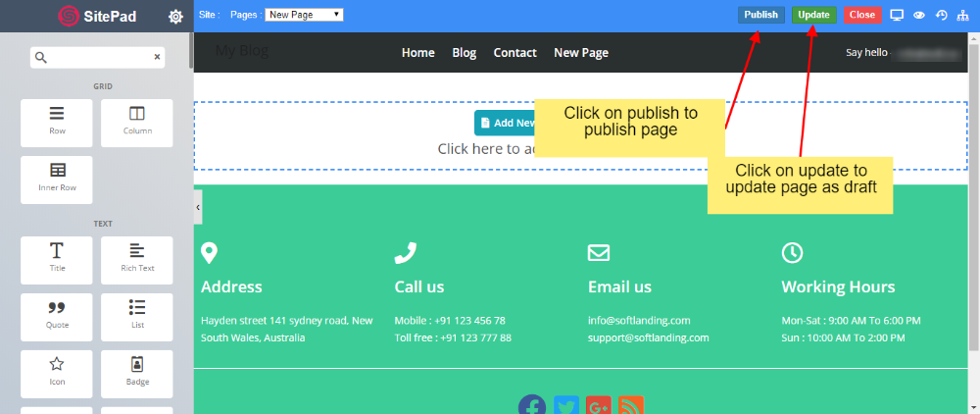Collapse the left widget sidebar
This screenshot has height=414, width=980.
pyautogui.click(x=198, y=207)
